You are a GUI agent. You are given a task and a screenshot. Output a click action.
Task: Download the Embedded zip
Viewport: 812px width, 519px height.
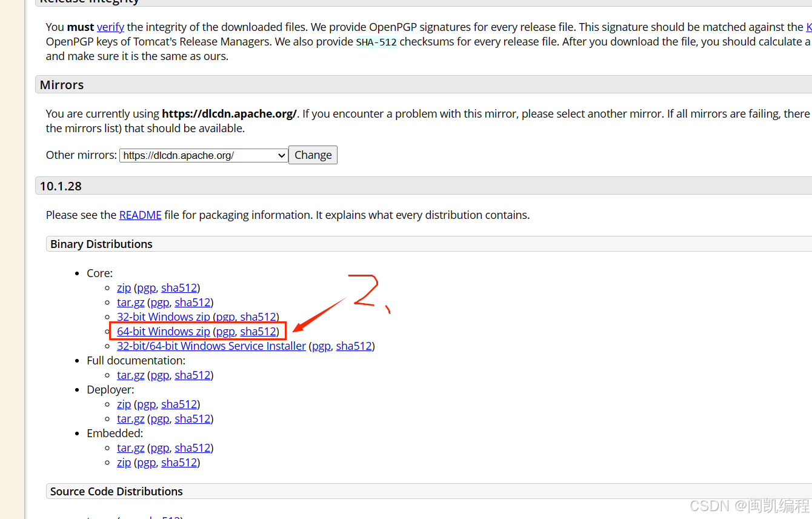124,462
